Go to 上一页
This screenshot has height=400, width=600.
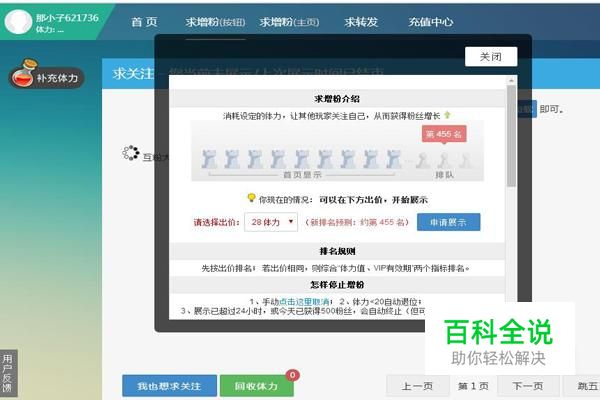pos(417,386)
